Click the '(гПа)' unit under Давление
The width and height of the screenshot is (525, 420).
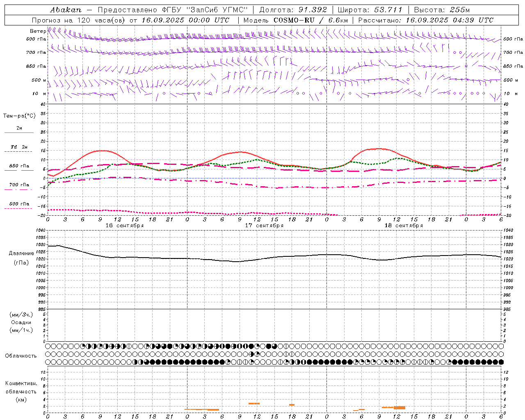click(21, 262)
